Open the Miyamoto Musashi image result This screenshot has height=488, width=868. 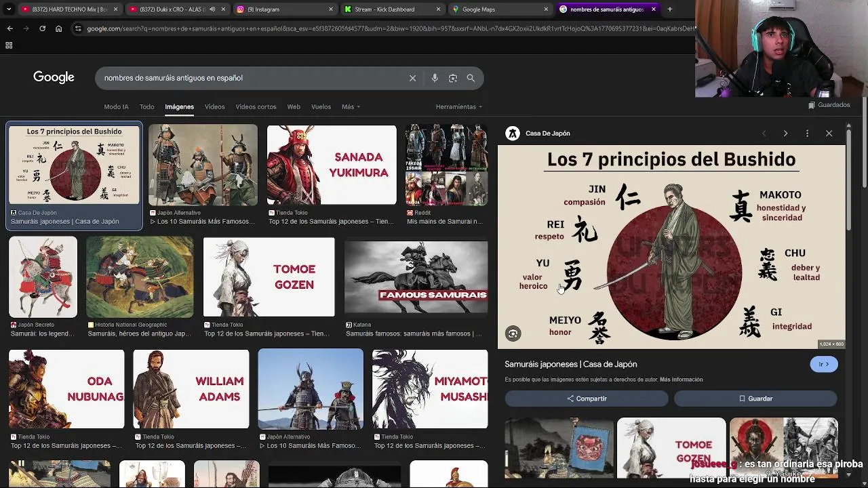click(x=429, y=388)
